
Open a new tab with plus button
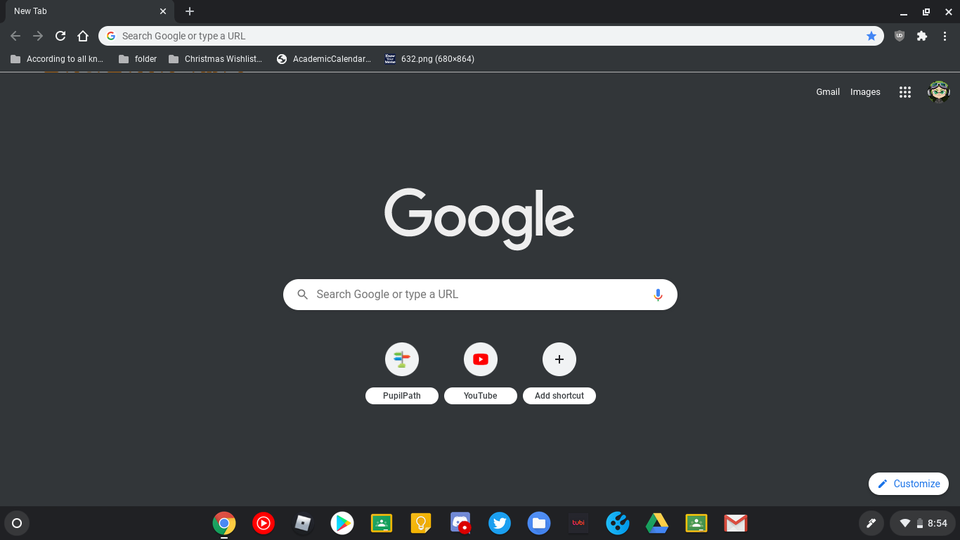tap(190, 11)
